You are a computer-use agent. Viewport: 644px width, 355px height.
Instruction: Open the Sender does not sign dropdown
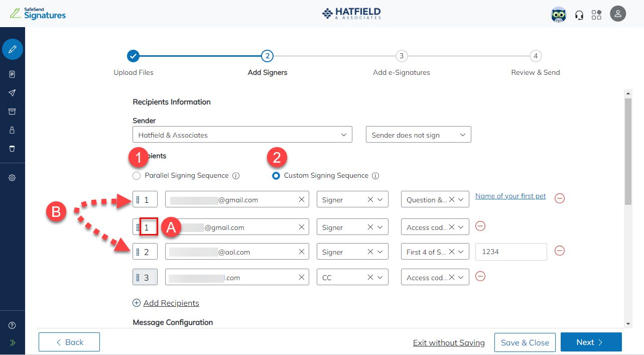(418, 134)
